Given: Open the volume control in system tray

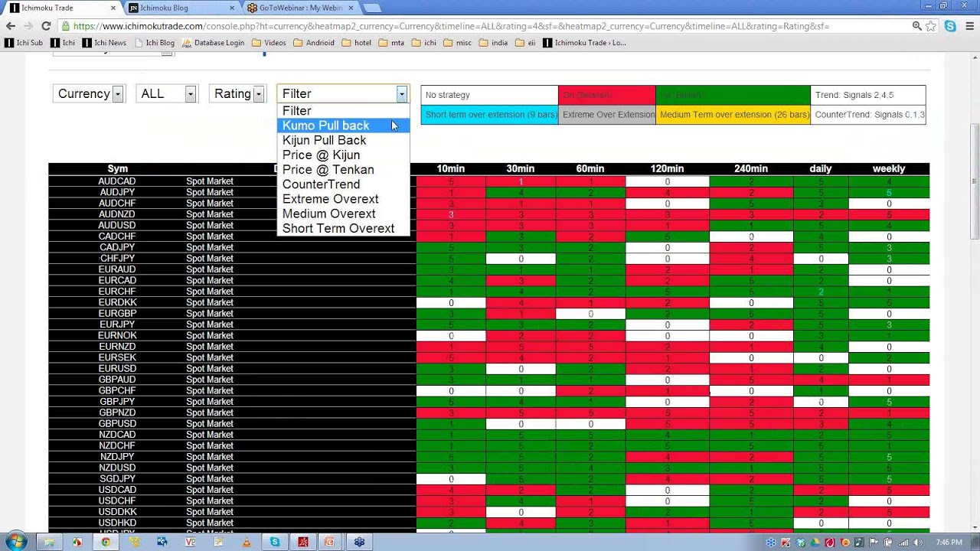Looking at the screenshot, I should coord(919,543).
